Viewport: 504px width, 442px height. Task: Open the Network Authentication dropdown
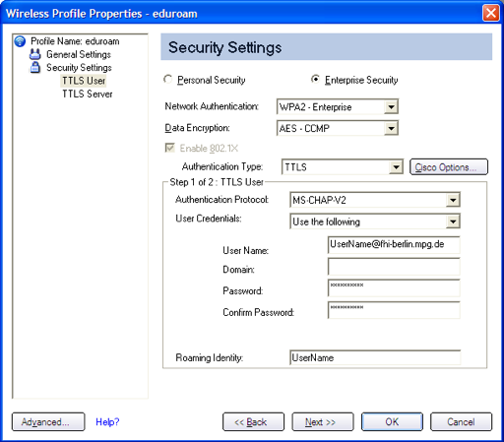pos(338,107)
